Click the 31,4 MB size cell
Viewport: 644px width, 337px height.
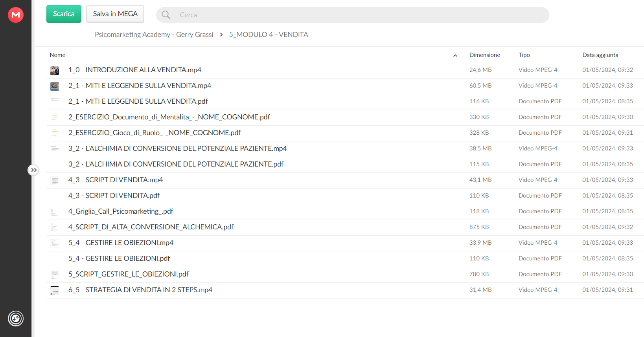(480, 290)
